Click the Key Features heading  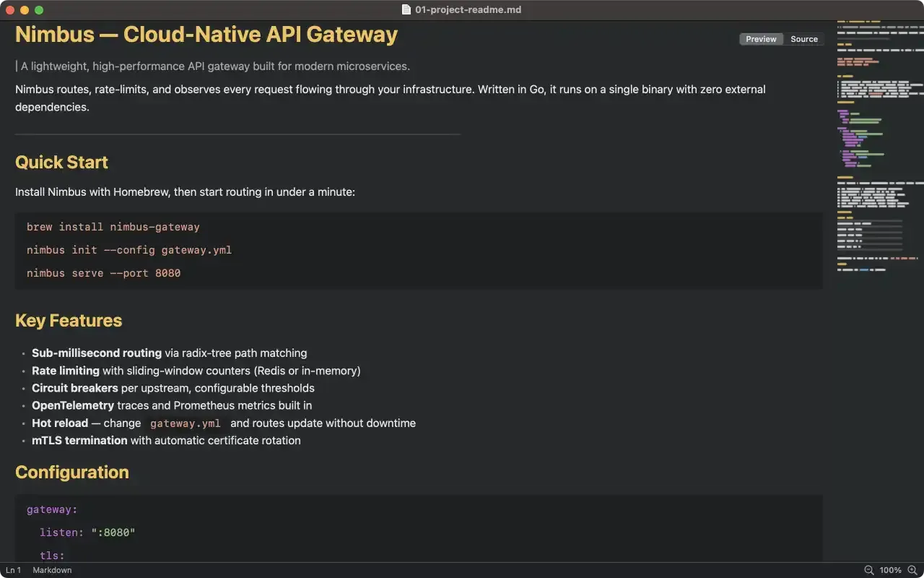pyautogui.click(x=69, y=321)
